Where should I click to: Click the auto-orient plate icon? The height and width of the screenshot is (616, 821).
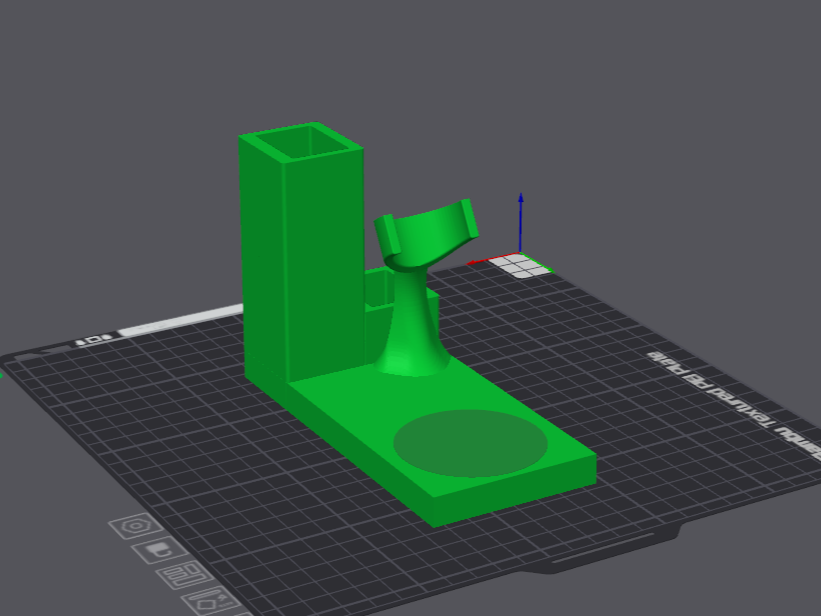[x=209, y=600]
